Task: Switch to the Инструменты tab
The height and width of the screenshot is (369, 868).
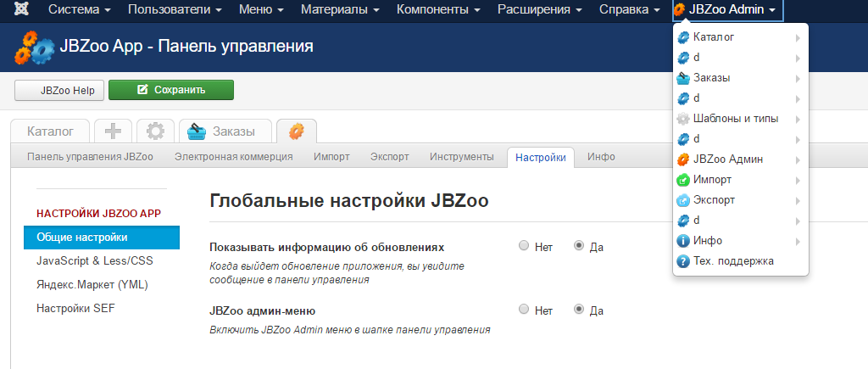Action: 461,157
